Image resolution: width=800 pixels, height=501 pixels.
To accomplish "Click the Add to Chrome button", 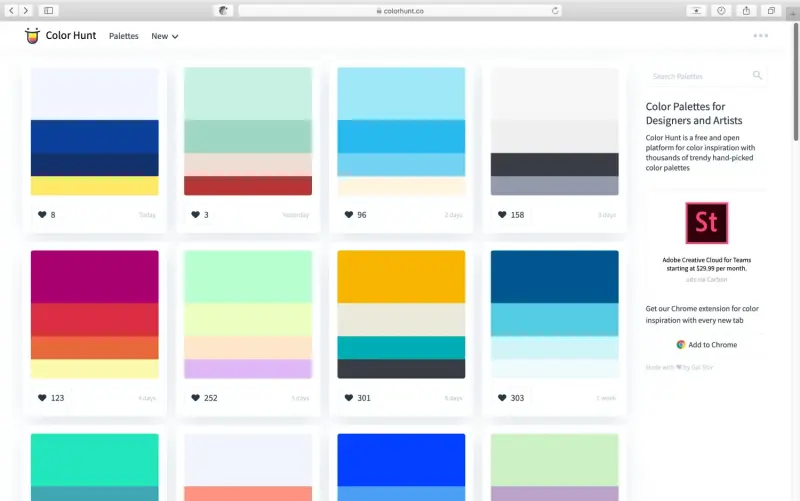I will tap(707, 345).
